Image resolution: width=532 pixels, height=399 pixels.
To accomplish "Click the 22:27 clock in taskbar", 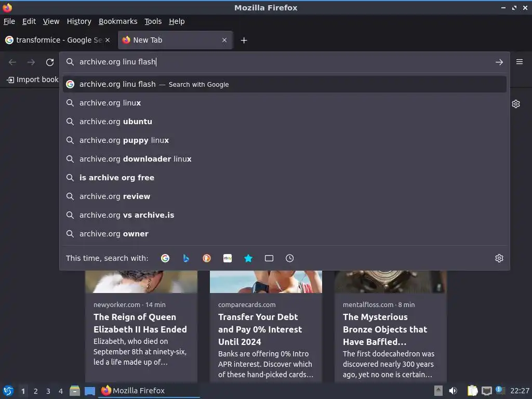I will (520, 391).
